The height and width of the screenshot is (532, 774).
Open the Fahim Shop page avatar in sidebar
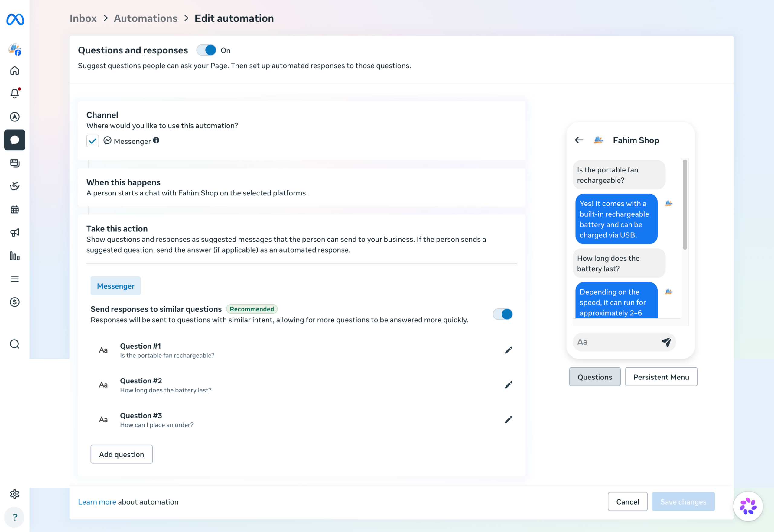click(15, 49)
